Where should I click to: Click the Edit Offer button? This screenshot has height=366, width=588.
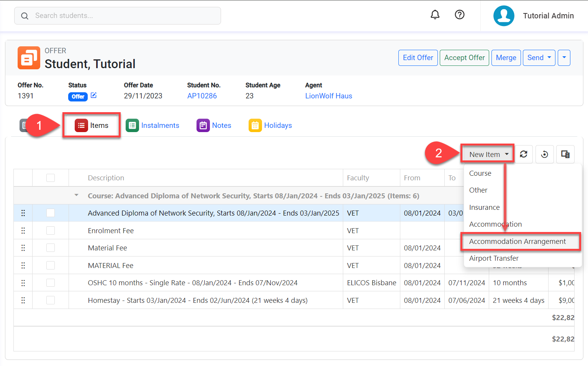pos(418,57)
